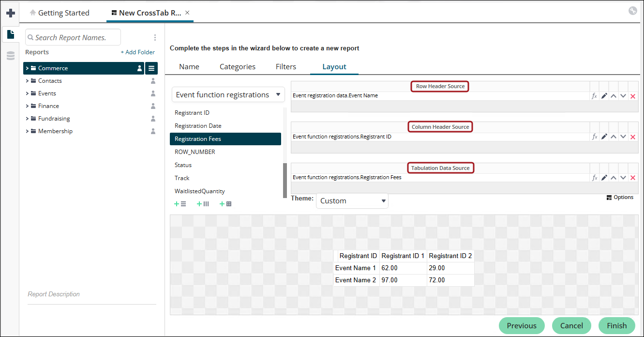This screenshot has width=644, height=337.
Task: Click the Add Folder link
Action: (138, 52)
